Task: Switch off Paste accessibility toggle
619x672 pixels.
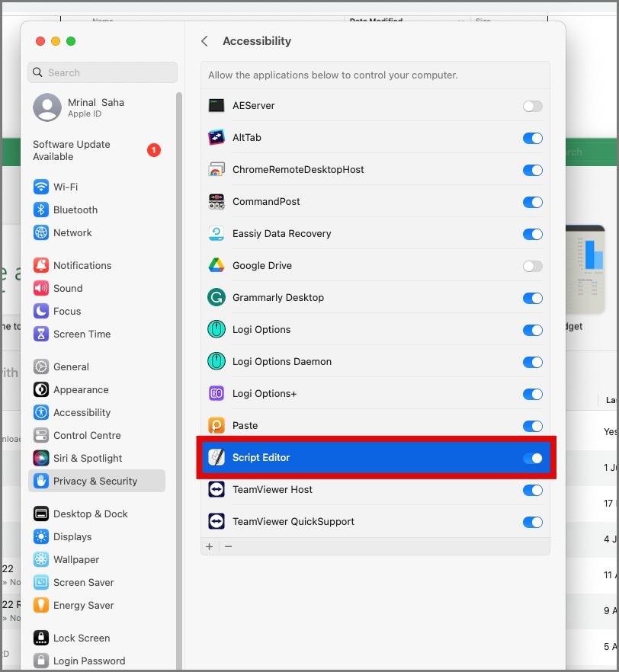Action: pyautogui.click(x=532, y=426)
